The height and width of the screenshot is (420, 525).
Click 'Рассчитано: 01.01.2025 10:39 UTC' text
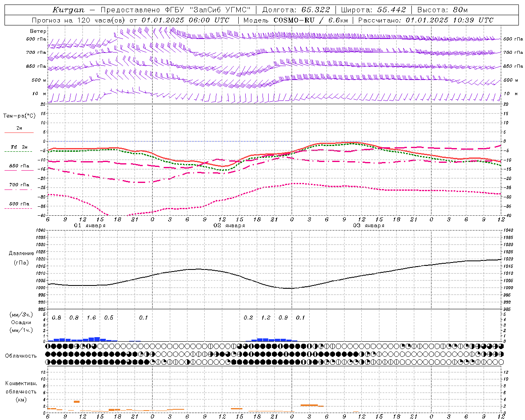click(426, 20)
